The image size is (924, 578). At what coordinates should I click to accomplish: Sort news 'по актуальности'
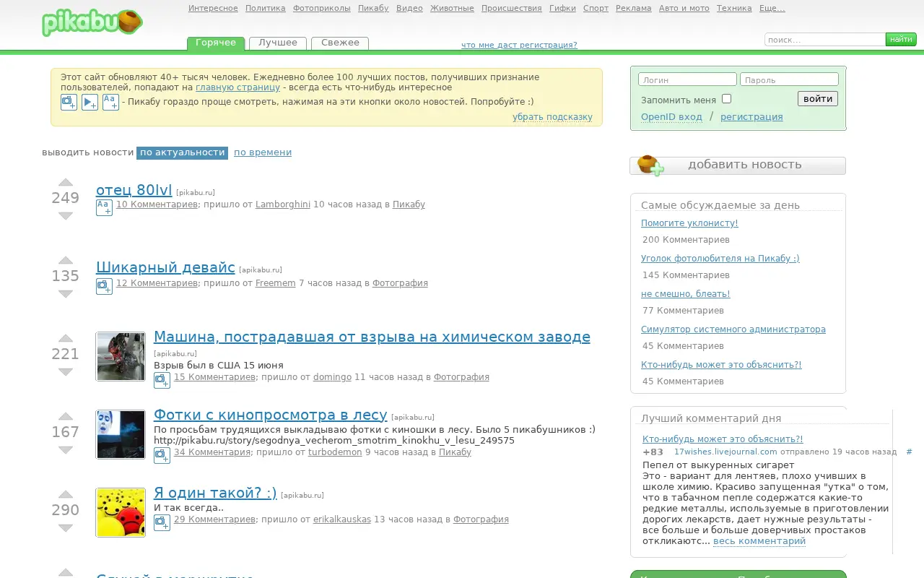182,152
